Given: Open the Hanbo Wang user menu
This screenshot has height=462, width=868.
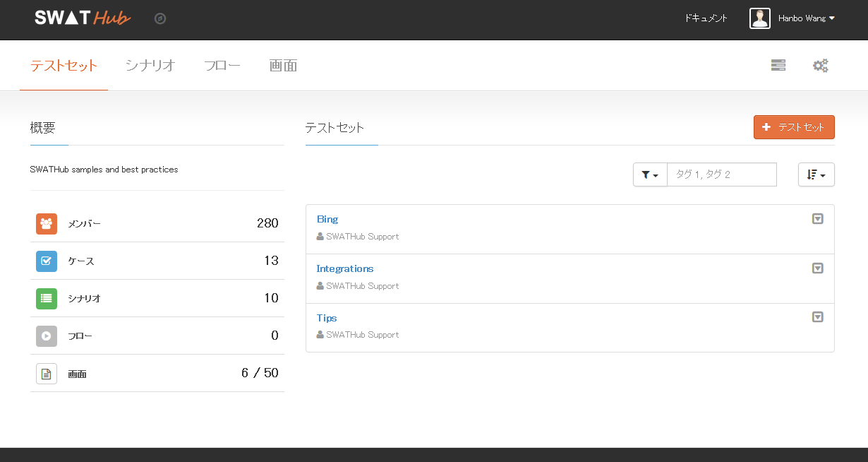Looking at the screenshot, I should [806, 18].
